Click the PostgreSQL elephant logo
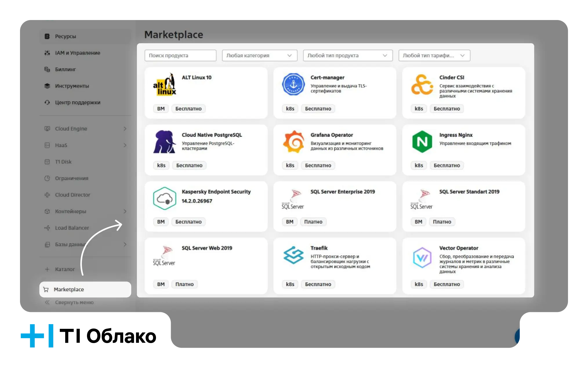Image resolution: width=588 pixels, height=368 pixels. 164,142
